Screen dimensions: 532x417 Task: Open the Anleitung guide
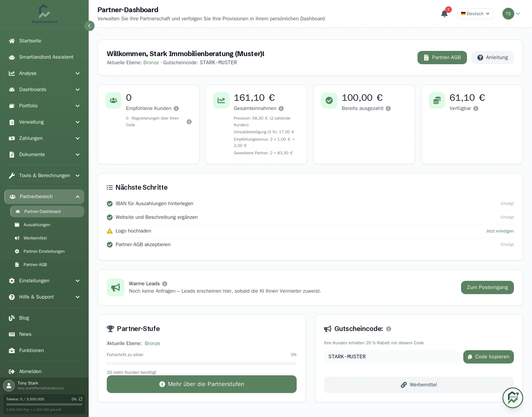click(492, 58)
